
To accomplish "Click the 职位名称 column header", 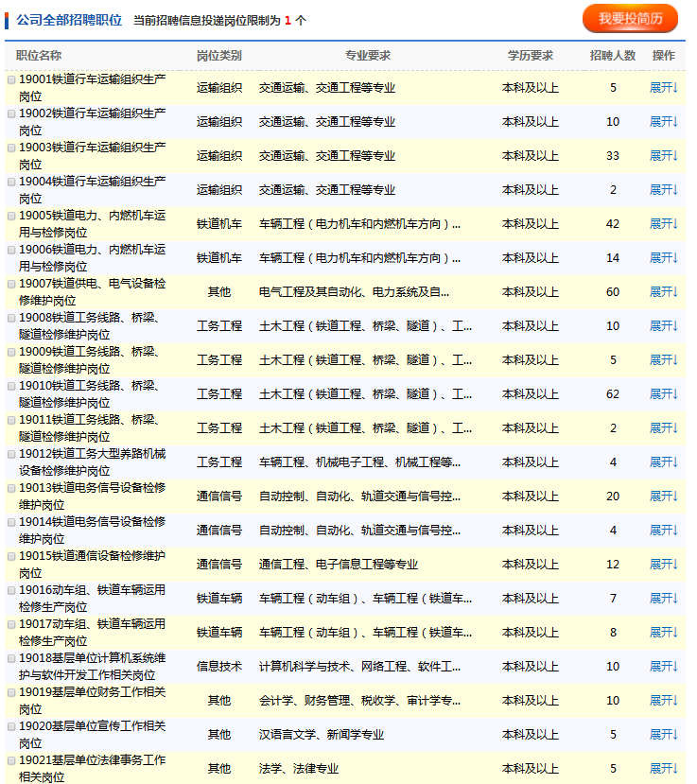I will [x=40, y=56].
